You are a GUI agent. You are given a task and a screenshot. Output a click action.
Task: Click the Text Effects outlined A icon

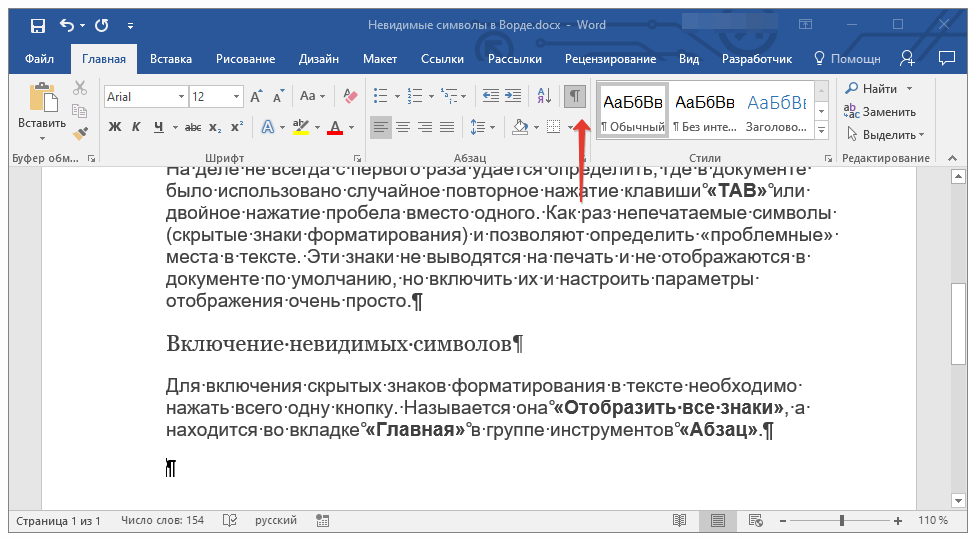pyautogui.click(x=267, y=127)
